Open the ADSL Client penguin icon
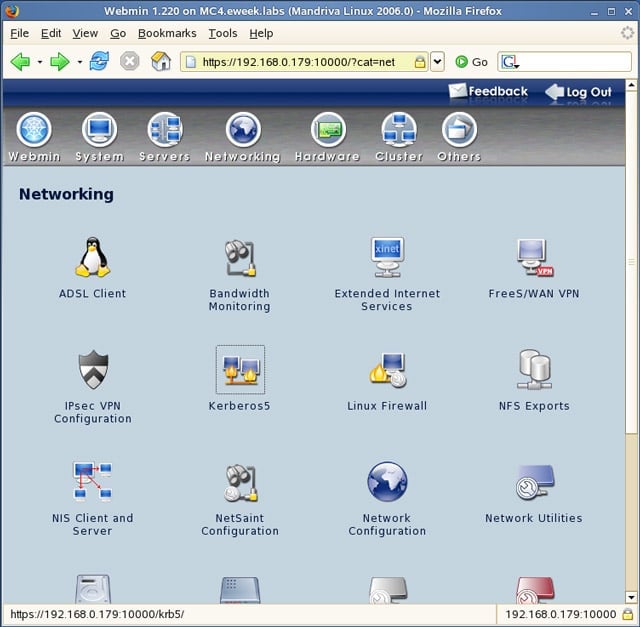The image size is (640, 627). tap(93, 257)
